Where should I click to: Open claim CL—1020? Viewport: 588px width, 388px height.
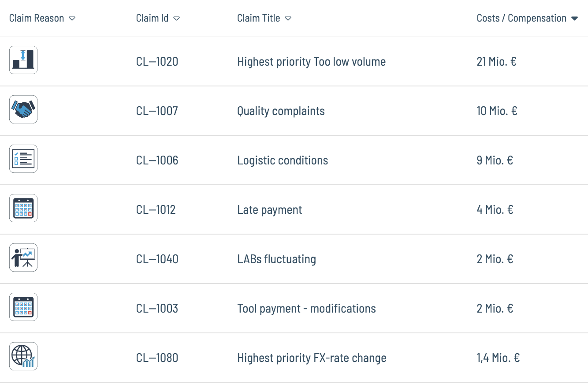point(157,61)
